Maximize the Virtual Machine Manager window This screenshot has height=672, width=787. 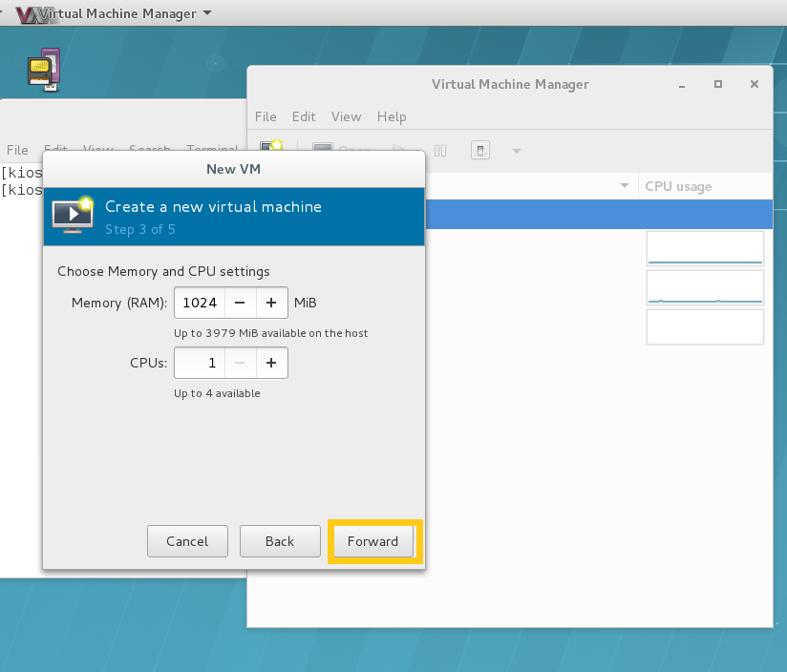click(718, 84)
